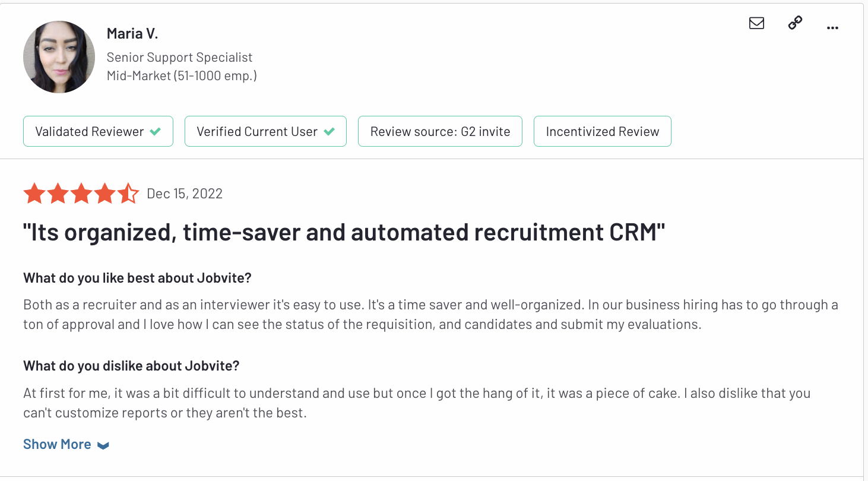Click the Review source: G2 invite badge
868x481 pixels.
(x=440, y=131)
